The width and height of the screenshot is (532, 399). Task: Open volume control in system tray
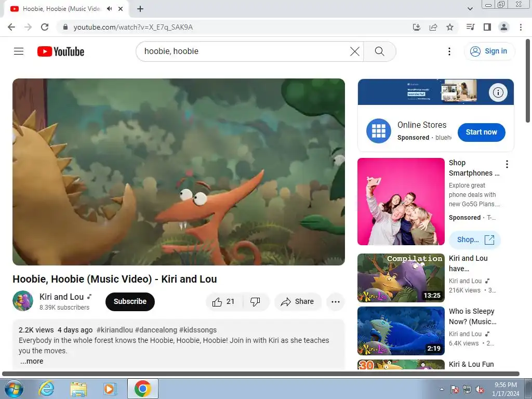coord(480,389)
